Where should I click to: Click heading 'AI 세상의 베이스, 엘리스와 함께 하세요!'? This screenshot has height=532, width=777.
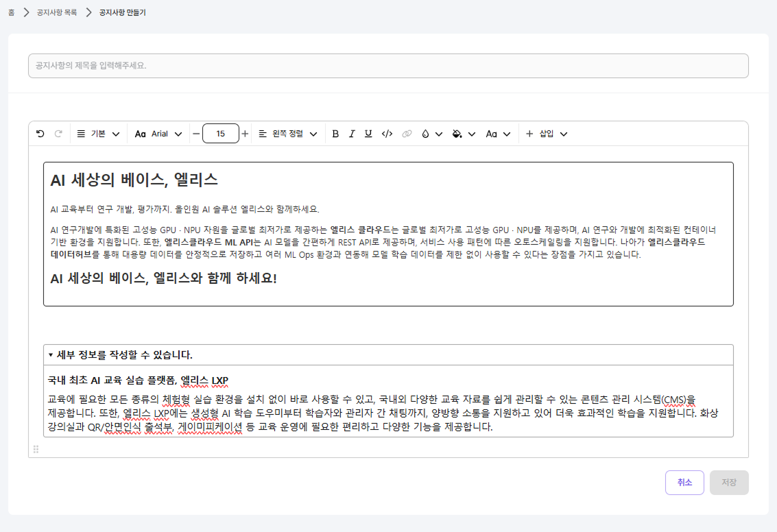[163, 278]
